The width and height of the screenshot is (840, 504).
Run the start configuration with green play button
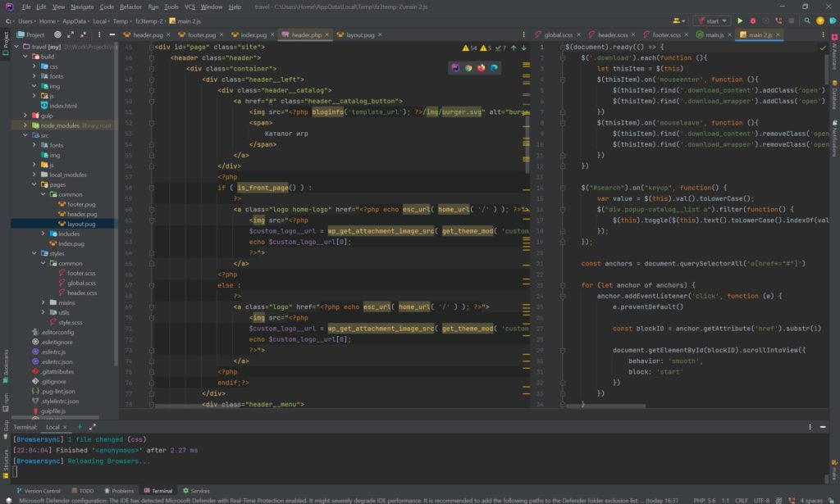tap(740, 20)
